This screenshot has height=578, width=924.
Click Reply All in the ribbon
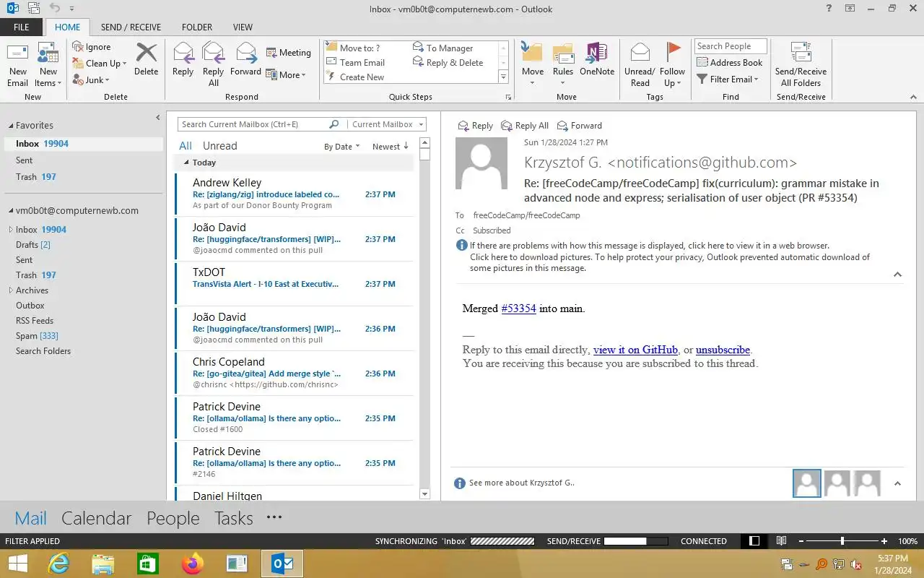(x=213, y=64)
